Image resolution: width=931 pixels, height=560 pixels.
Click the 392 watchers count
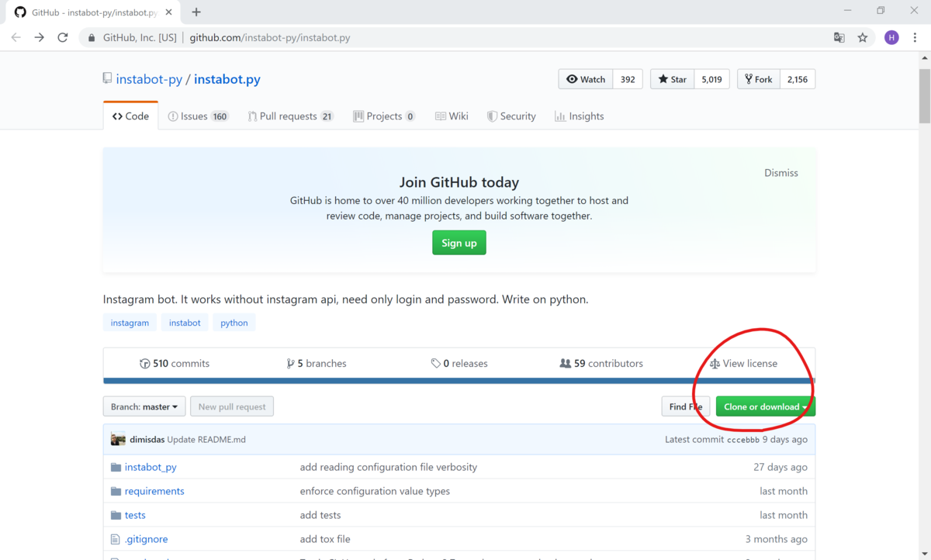(x=628, y=79)
